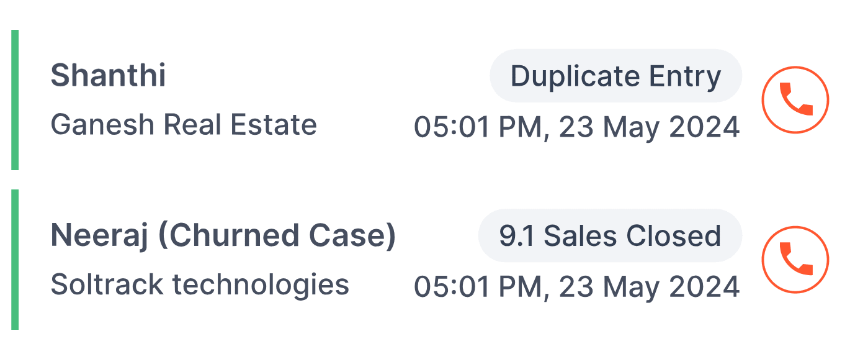Click the 23 May 2024 date in Neeraj's row
Image resolution: width=868 pixels, height=359 pixels.
pyautogui.click(x=650, y=288)
